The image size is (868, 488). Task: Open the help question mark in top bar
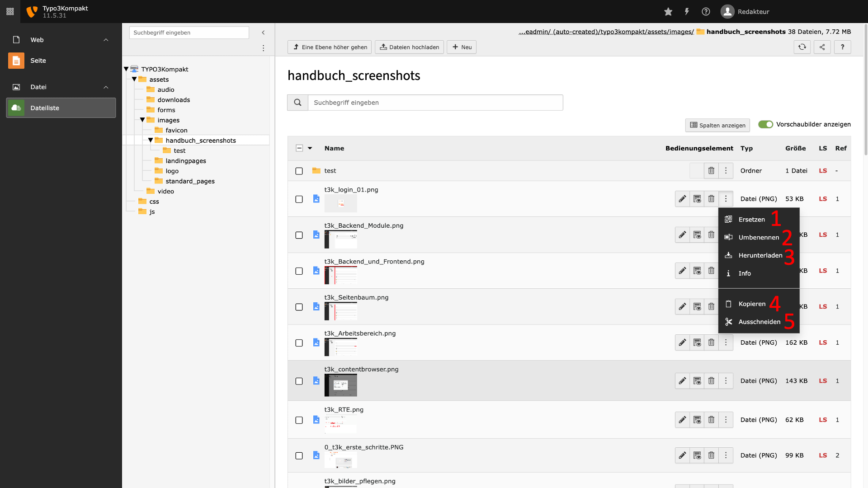[x=706, y=12]
